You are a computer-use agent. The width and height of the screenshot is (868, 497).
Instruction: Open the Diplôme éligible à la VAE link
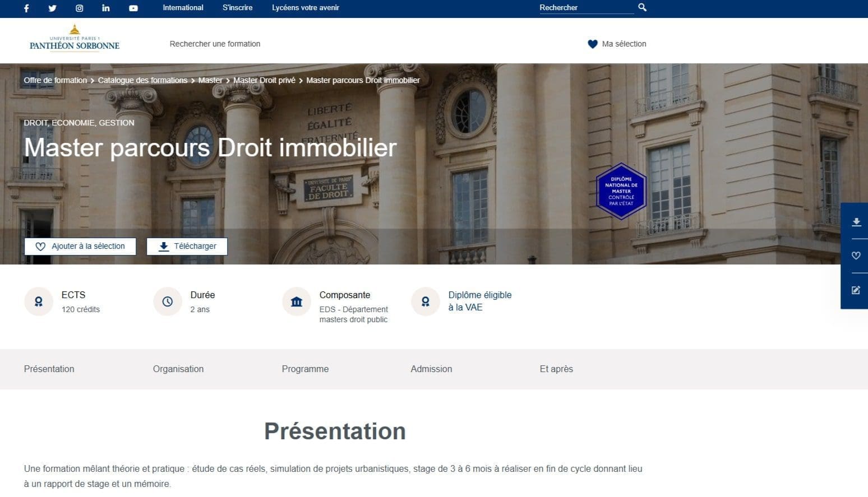pyautogui.click(x=480, y=301)
